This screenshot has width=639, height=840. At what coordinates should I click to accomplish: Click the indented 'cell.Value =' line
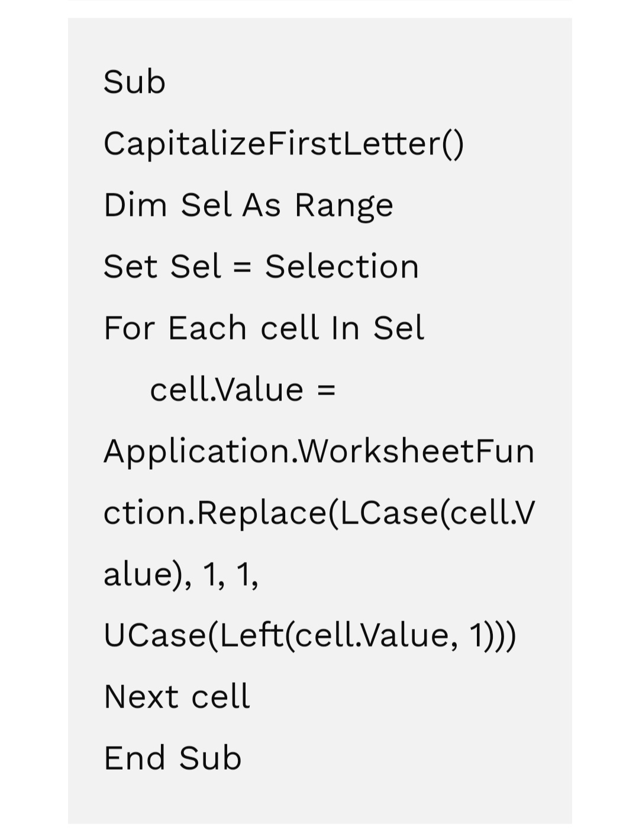click(243, 390)
